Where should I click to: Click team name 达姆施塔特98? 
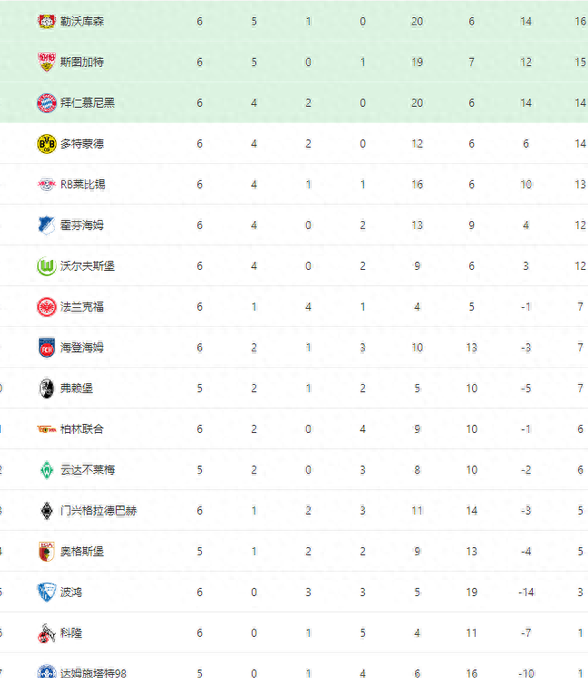pyautogui.click(x=93, y=673)
